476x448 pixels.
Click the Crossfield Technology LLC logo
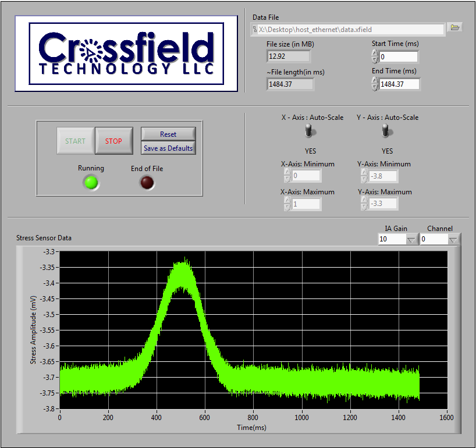(126, 54)
